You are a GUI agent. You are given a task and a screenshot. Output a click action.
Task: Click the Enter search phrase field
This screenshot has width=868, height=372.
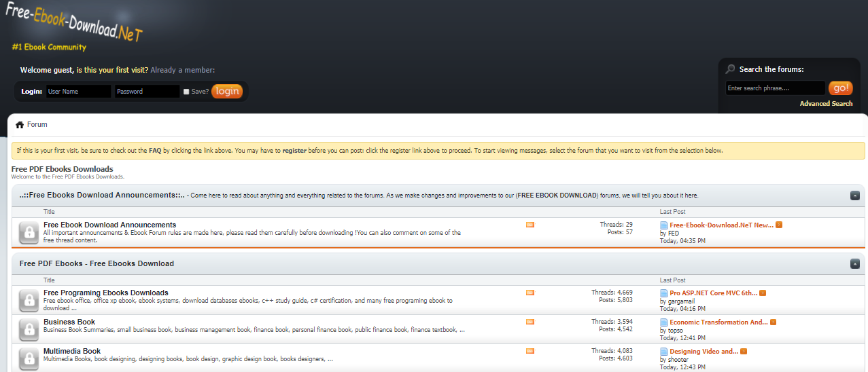click(x=776, y=88)
